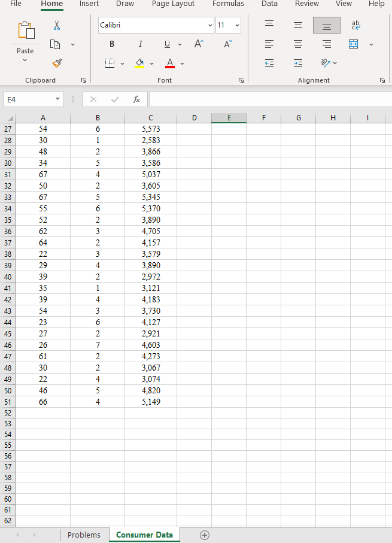Switch to the Draw ribbon tab
The height and width of the screenshot is (543, 392).
(x=125, y=4)
